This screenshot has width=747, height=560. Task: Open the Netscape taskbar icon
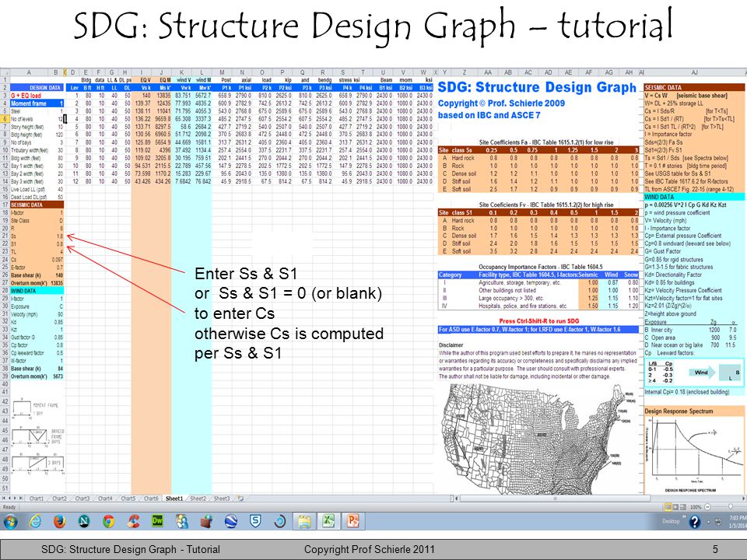pyautogui.click(x=84, y=521)
